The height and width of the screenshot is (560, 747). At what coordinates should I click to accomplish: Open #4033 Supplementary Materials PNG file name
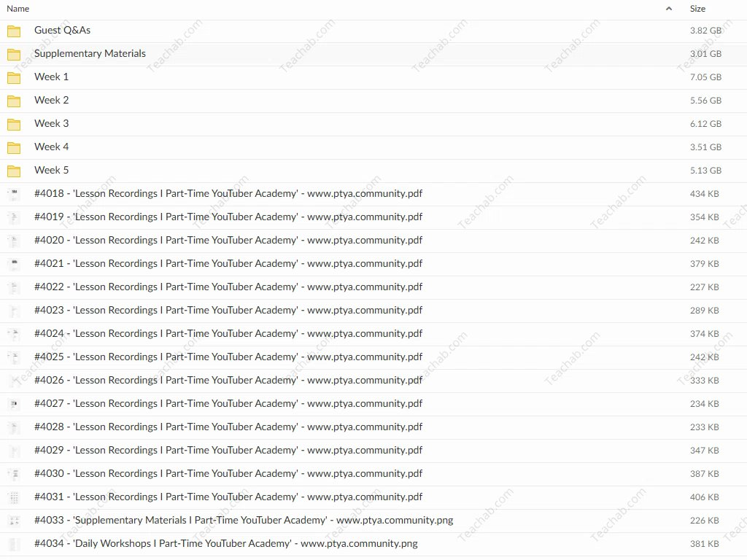(244, 520)
